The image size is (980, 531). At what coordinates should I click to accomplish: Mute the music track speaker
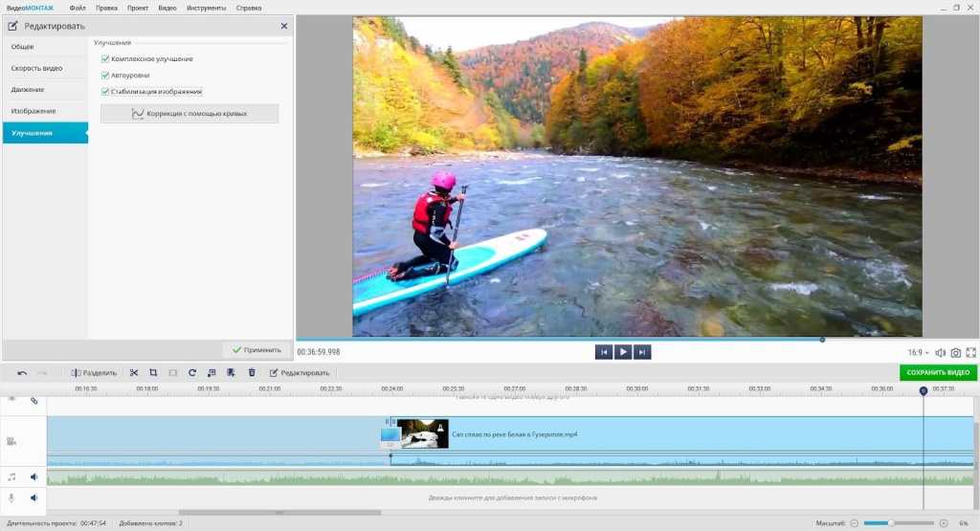33,476
